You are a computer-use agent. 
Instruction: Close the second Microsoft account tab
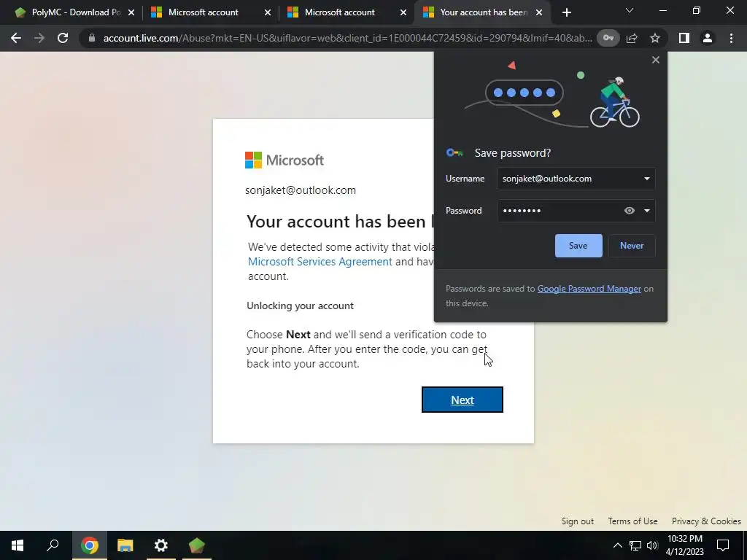pos(403,12)
